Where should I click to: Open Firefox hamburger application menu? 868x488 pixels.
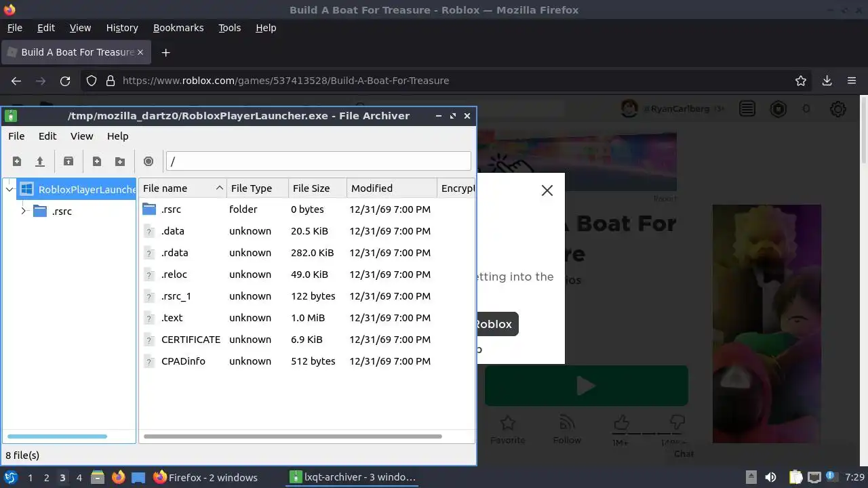coord(852,81)
